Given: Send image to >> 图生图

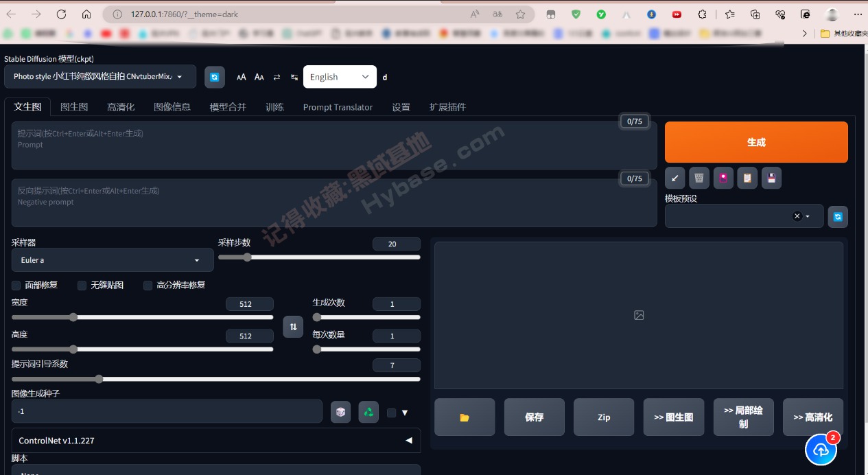Looking at the screenshot, I should tap(674, 417).
